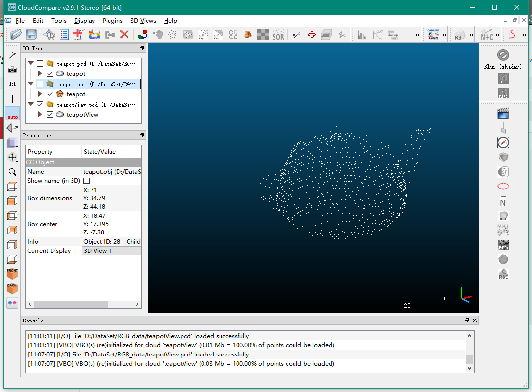Viewport: 532px width, 392px height.
Task: Open the Edit menu
Action: coord(38,21)
